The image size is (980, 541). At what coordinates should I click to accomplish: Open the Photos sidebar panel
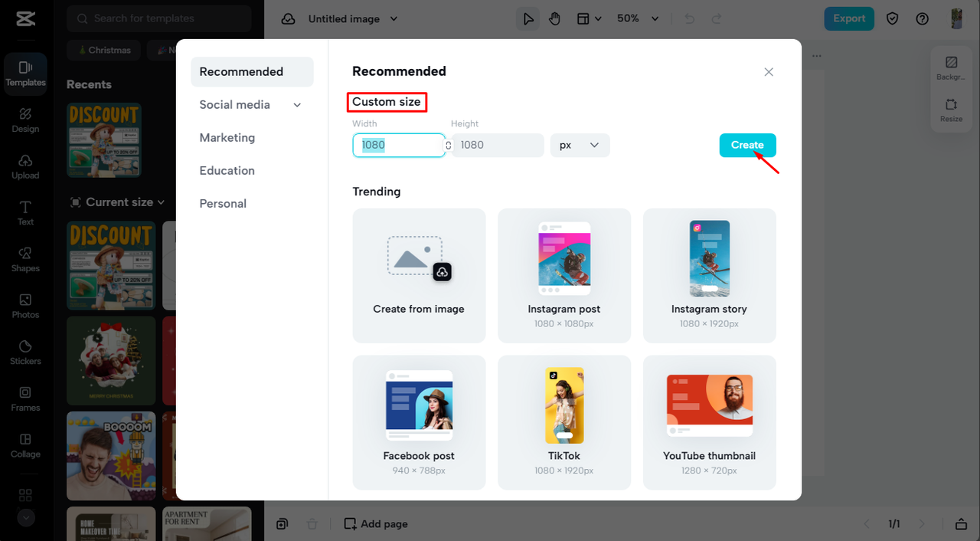25,307
